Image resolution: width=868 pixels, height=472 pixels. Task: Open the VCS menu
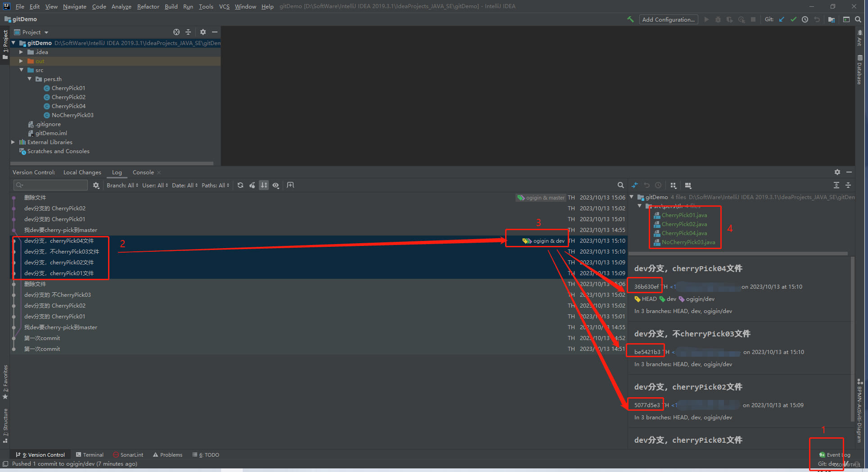[x=224, y=6]
